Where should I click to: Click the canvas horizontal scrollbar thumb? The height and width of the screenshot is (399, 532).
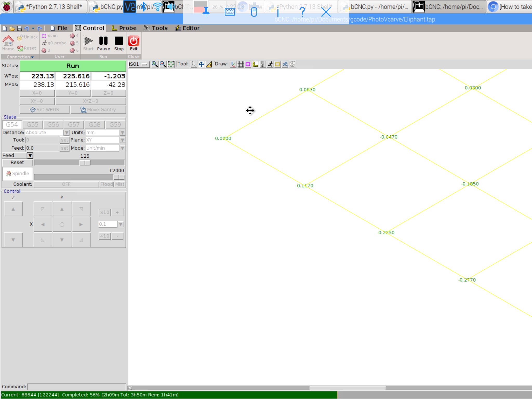point(348,388)
